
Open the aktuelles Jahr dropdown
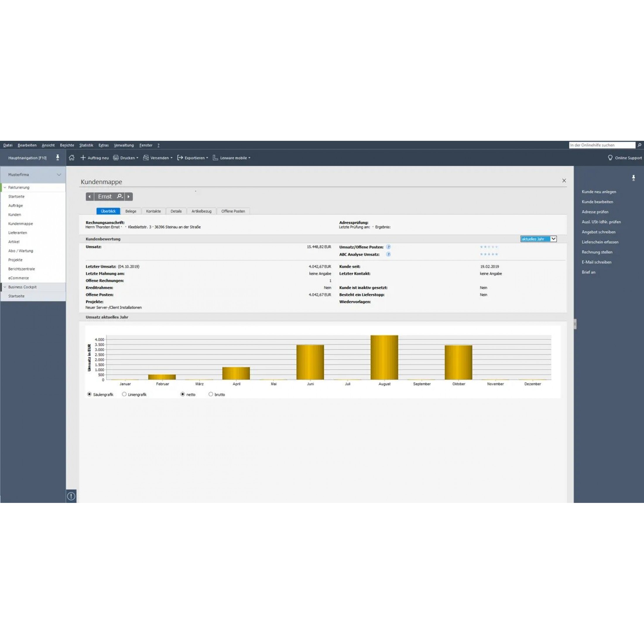point(553,239)
